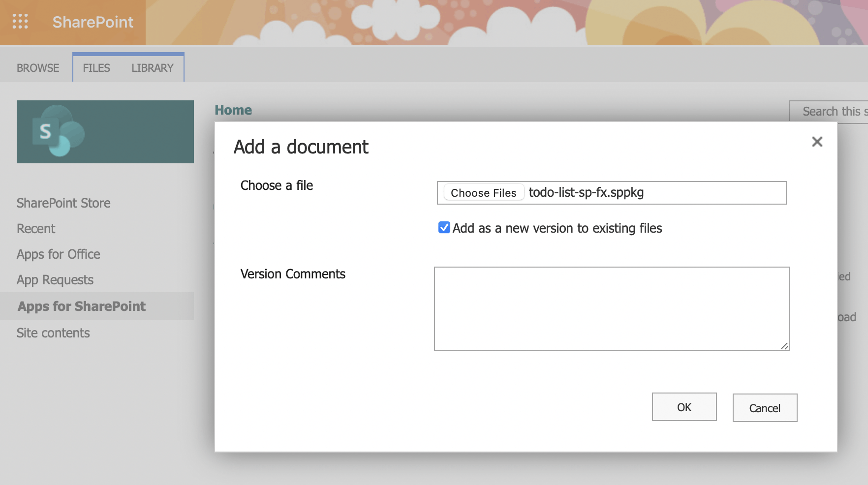Click the SharePoint header title

click(93, 22)
